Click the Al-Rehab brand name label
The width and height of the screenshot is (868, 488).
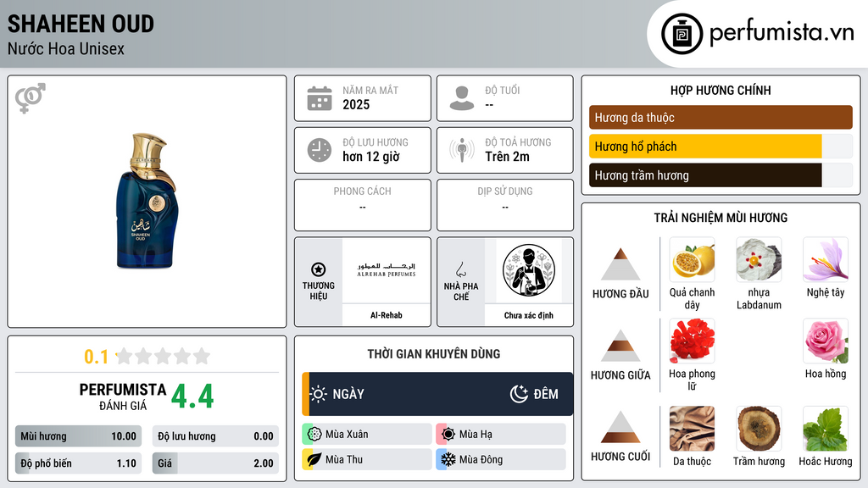[x=387, y=315]
